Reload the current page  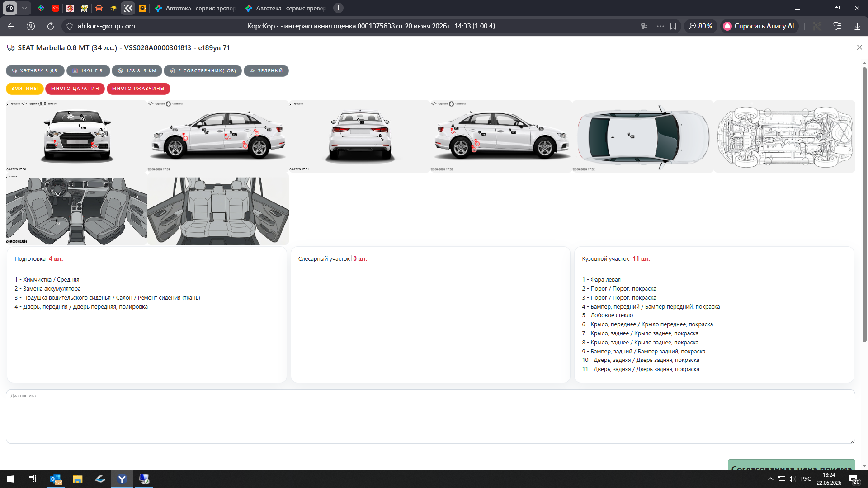coord(51,26)
